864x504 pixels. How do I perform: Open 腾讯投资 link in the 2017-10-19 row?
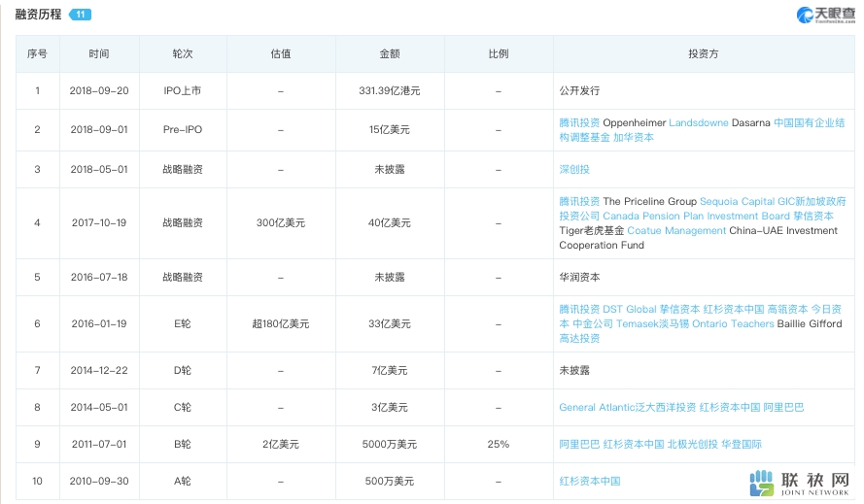(579, 202)
